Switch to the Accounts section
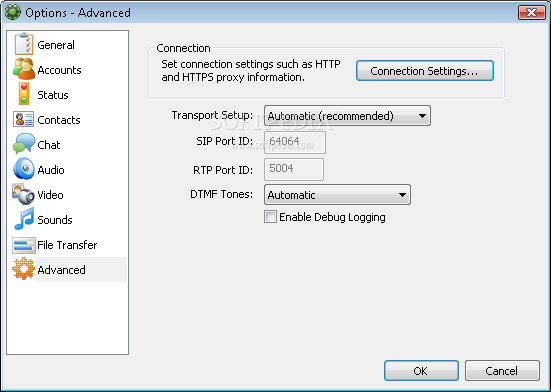 [x=59, y=70]
